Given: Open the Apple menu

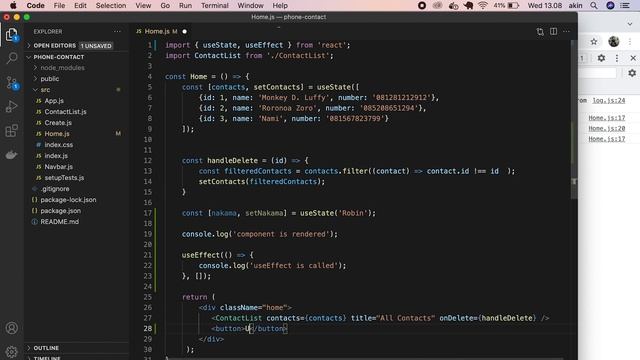Looking at the screenshot, I should pos(13,6).
